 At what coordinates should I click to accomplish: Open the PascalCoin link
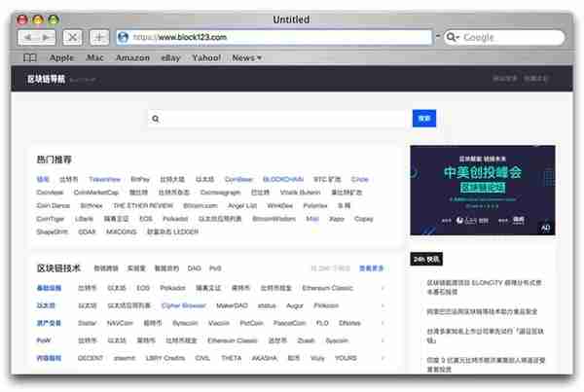289,323
